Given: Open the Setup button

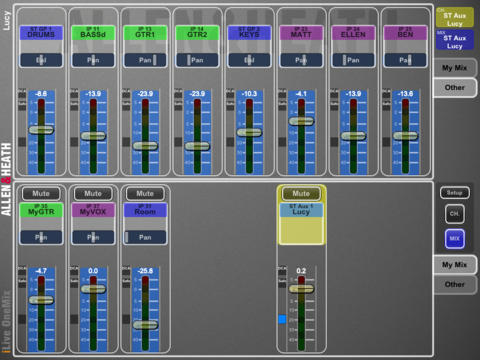Looking at the screenshot, I should click(455, 193).
